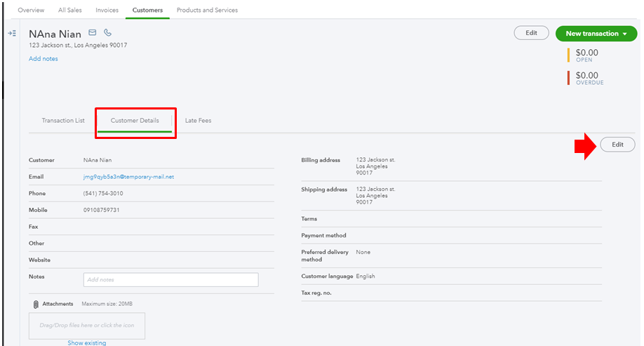Image resolution: width=644 pixels, height=346 pixels.
Task: Click the Add notes link under address
Action: pyautogui.click(x=43, y=59)
